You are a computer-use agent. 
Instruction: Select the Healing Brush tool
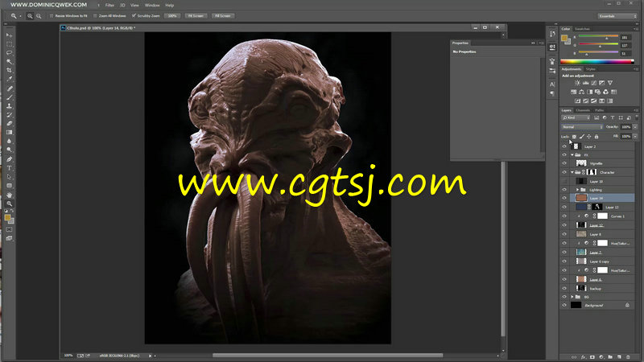click(9, 88)
